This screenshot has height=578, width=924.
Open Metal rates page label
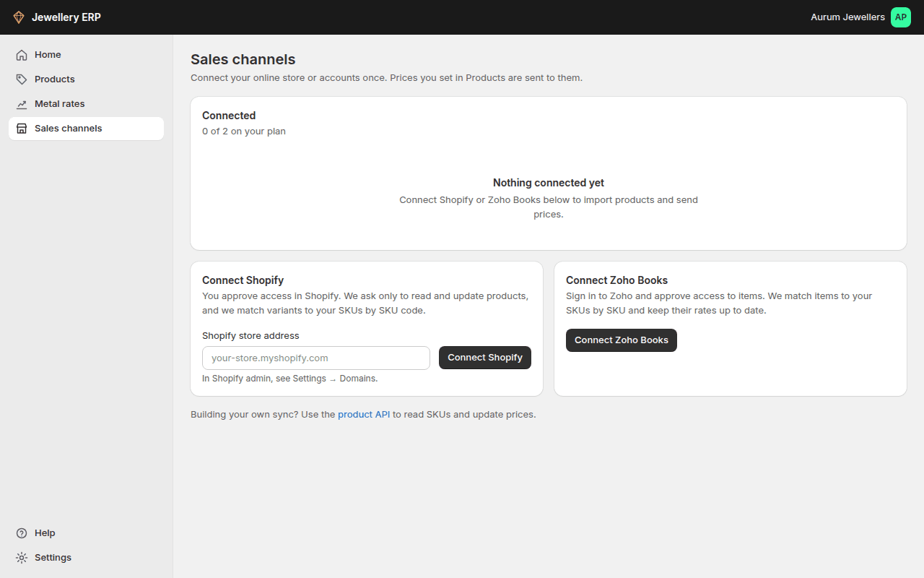click(60, 104)
